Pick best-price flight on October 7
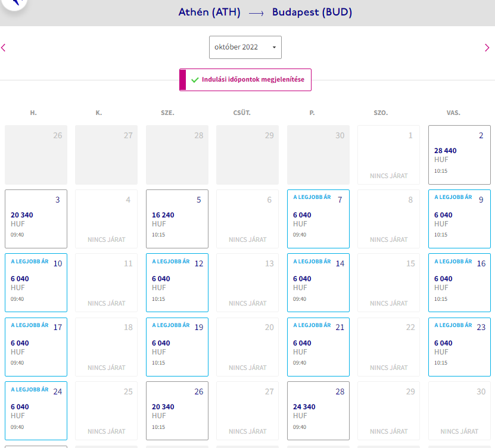 pyautogui.click(x=318, y=219)
